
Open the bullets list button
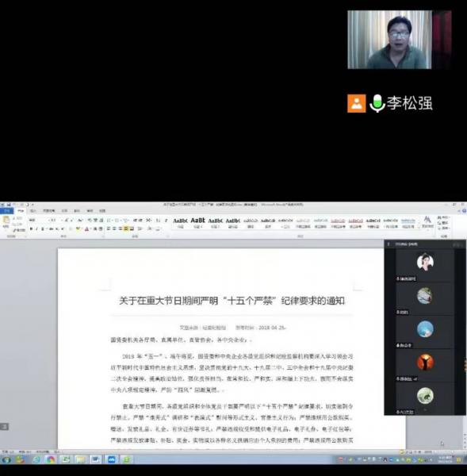pyautogui.click(x=109, y=221)
